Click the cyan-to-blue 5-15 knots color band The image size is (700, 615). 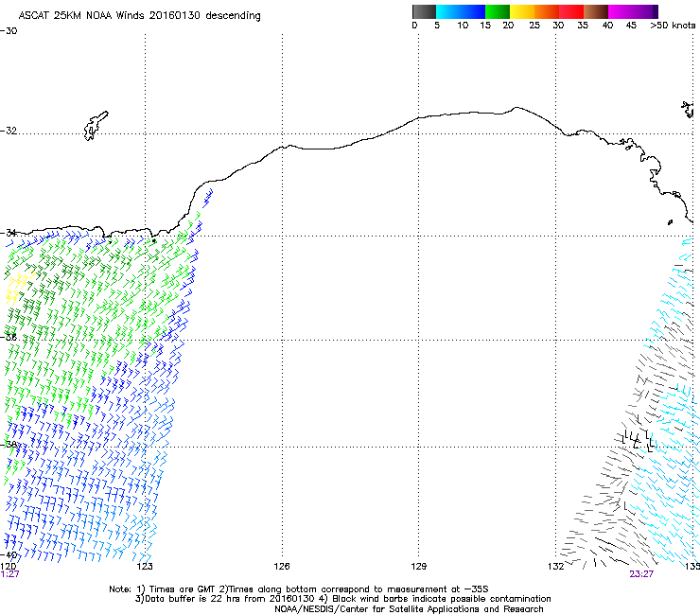(x=461, y=11)
